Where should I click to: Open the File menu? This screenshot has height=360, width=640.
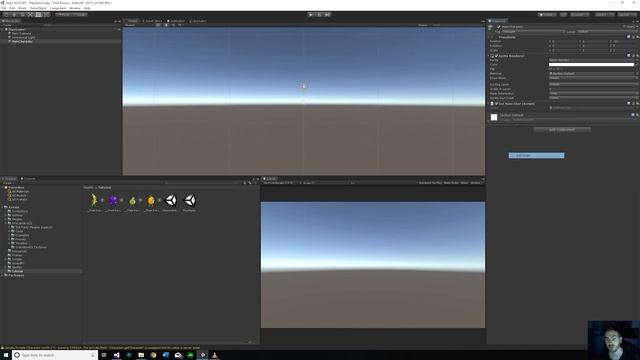[4, 8]
